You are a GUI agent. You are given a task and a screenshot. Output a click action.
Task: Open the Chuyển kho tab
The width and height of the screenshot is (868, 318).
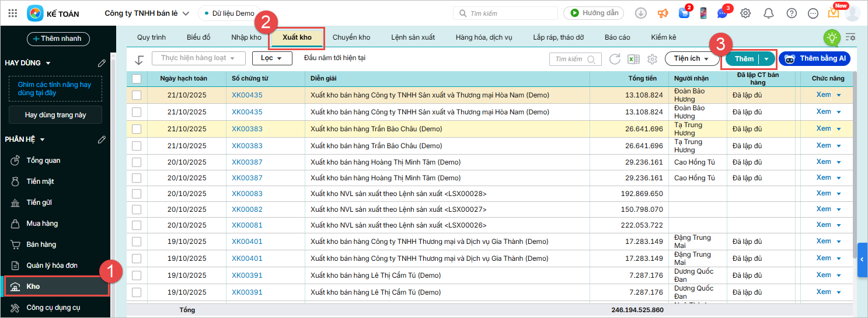tap(351, 37)
